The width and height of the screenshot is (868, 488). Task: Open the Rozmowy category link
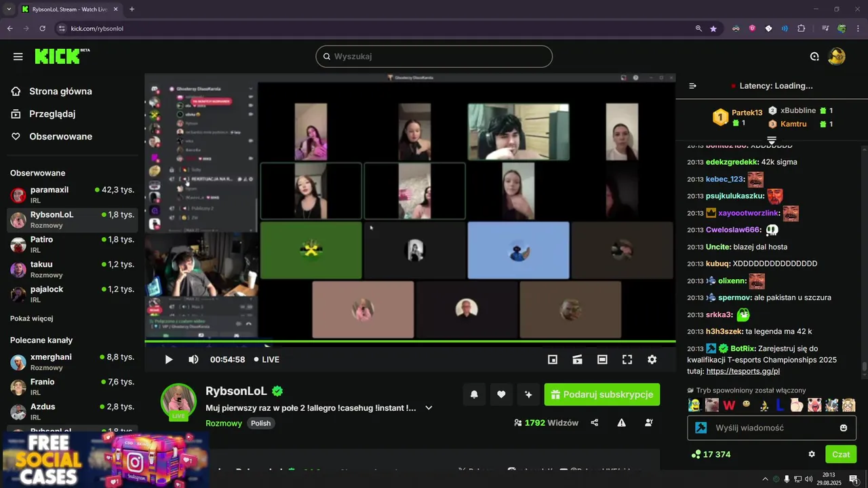(224, 423)
